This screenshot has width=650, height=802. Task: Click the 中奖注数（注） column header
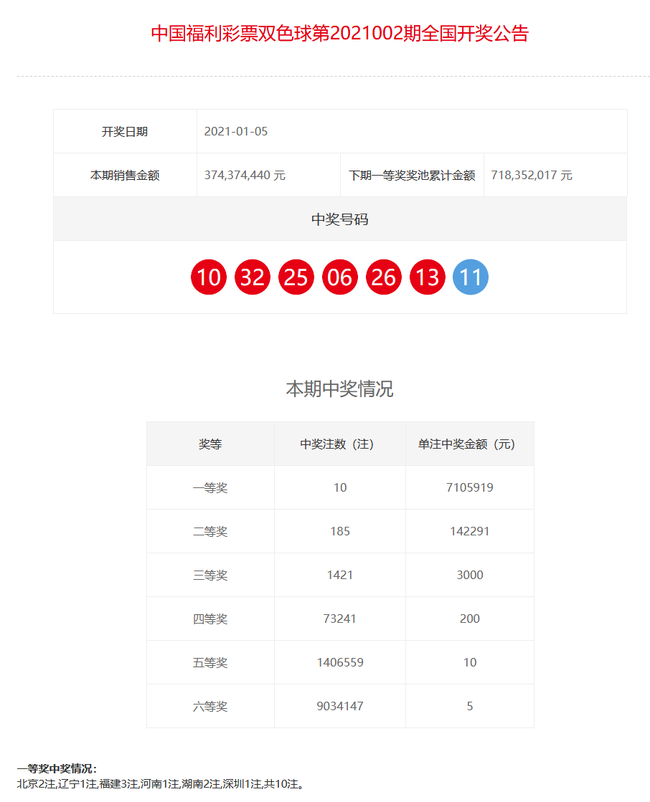340,444
